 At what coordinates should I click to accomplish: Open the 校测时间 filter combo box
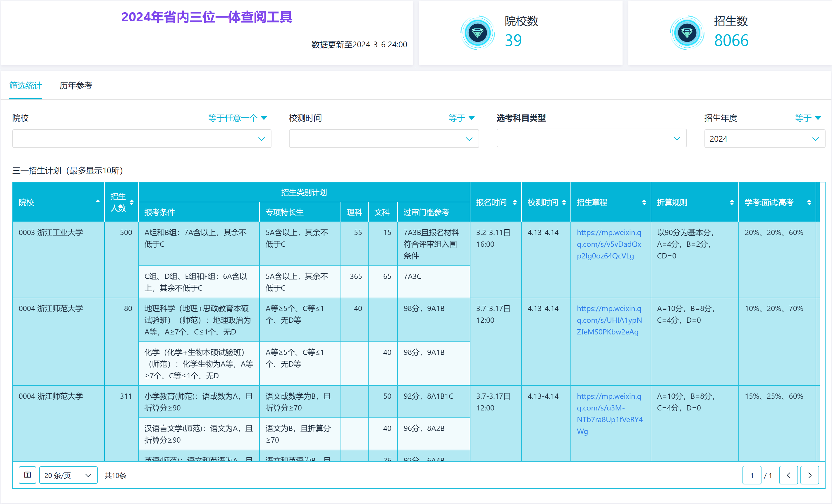pos(384,139)
